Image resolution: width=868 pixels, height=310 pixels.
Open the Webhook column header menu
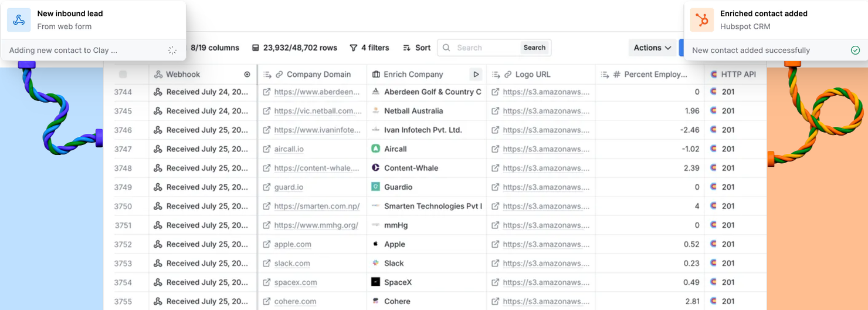coord(202,75)
